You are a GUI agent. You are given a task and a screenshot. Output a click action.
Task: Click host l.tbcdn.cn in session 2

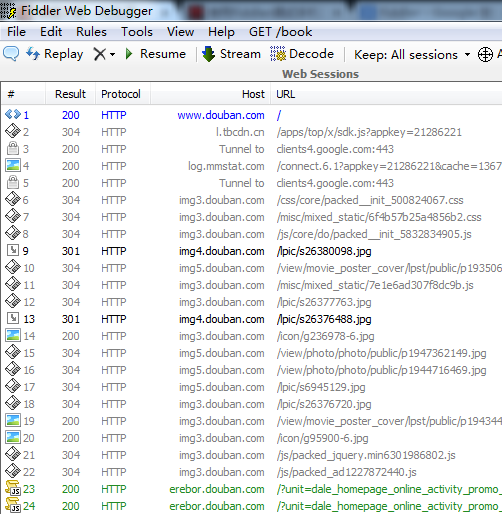[240, 132]
